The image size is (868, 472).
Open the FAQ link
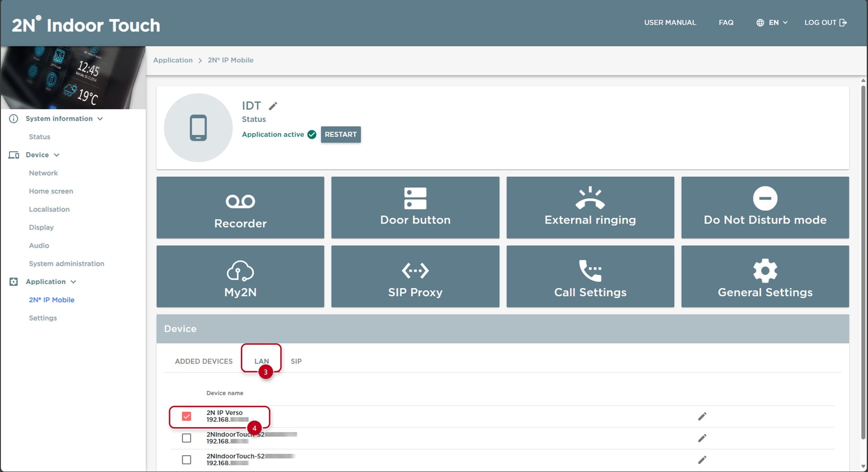pyautogui.click(x=726, y=23)
